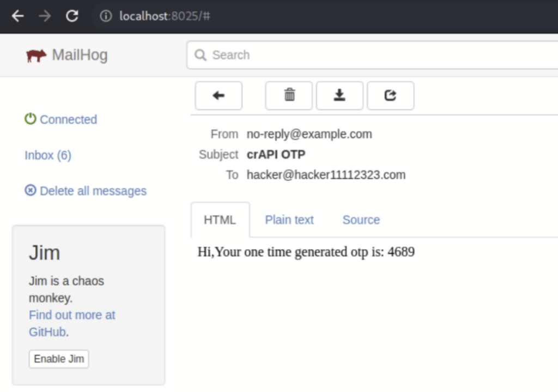
Task: Release the message using the share icon
Action: (x=390, y=95)
